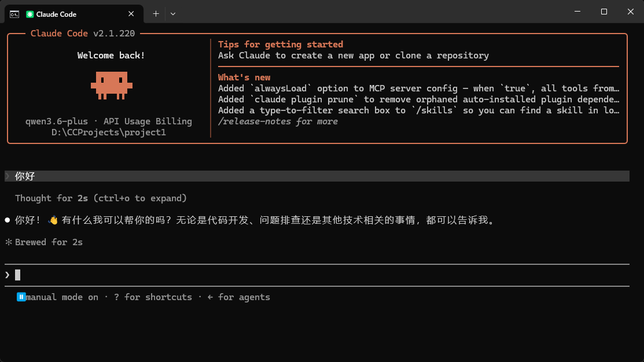
Task: Click the 'Ask Claude to create a new app' tip
Action: (353, 56)
